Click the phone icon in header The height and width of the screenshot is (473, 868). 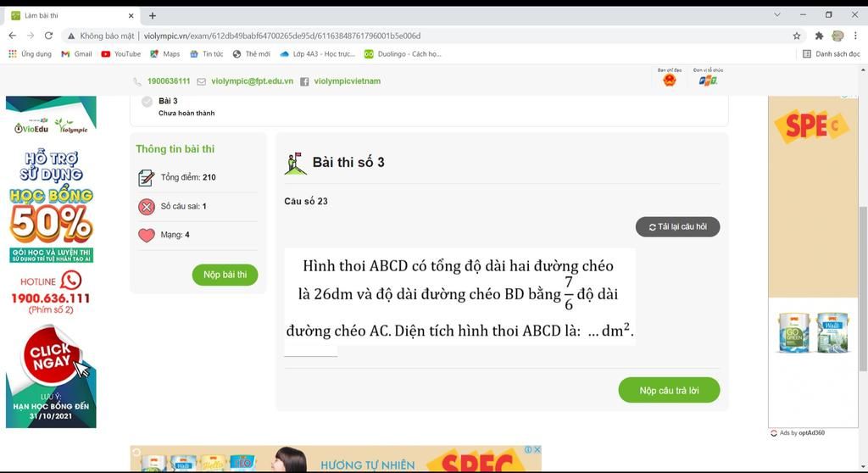coord(137,81)
